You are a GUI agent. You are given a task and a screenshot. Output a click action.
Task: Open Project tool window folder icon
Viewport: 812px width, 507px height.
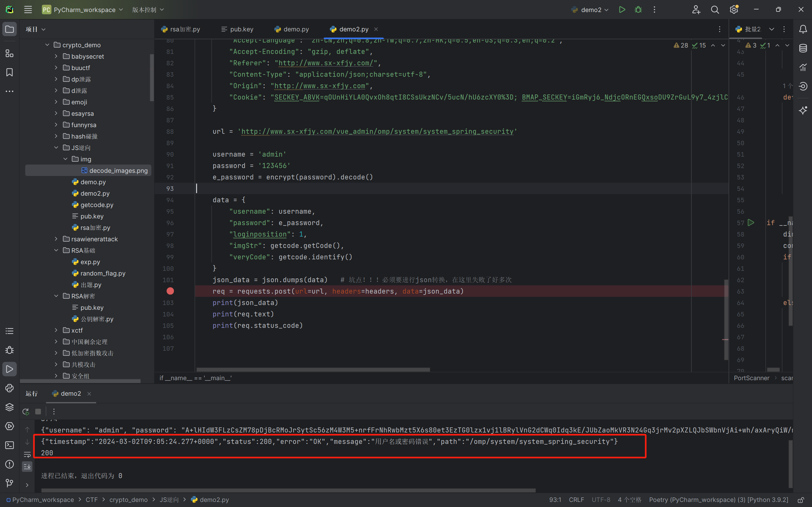(10, 29)
